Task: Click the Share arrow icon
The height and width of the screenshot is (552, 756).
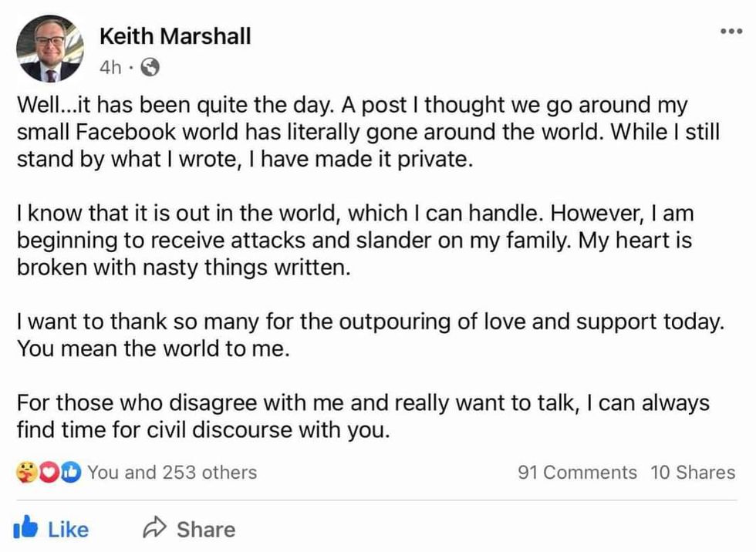Action: (x=155, y=529)
